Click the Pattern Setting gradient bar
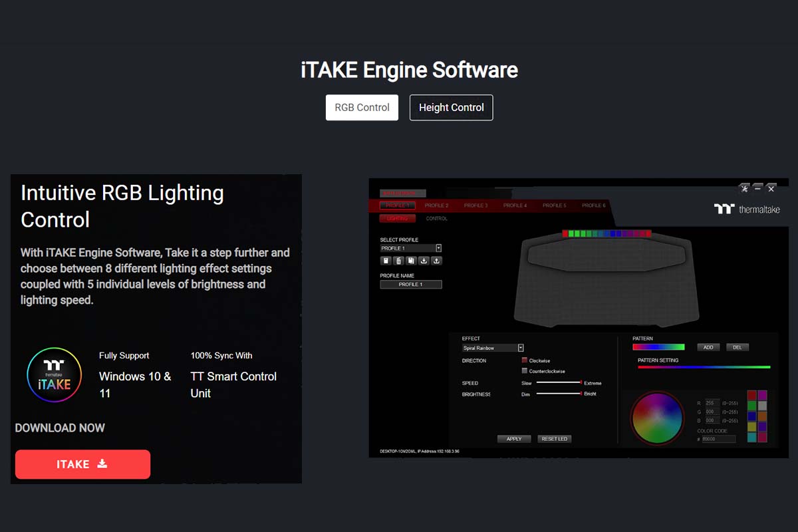The height and width of the screenshot is (532, 798). coord(704,367)
